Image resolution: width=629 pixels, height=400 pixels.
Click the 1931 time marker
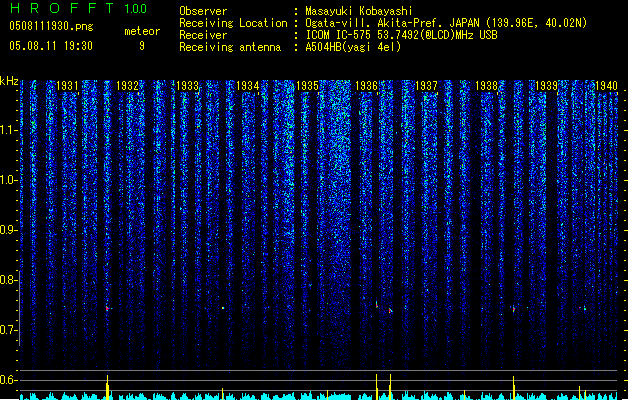coord(67,86)
